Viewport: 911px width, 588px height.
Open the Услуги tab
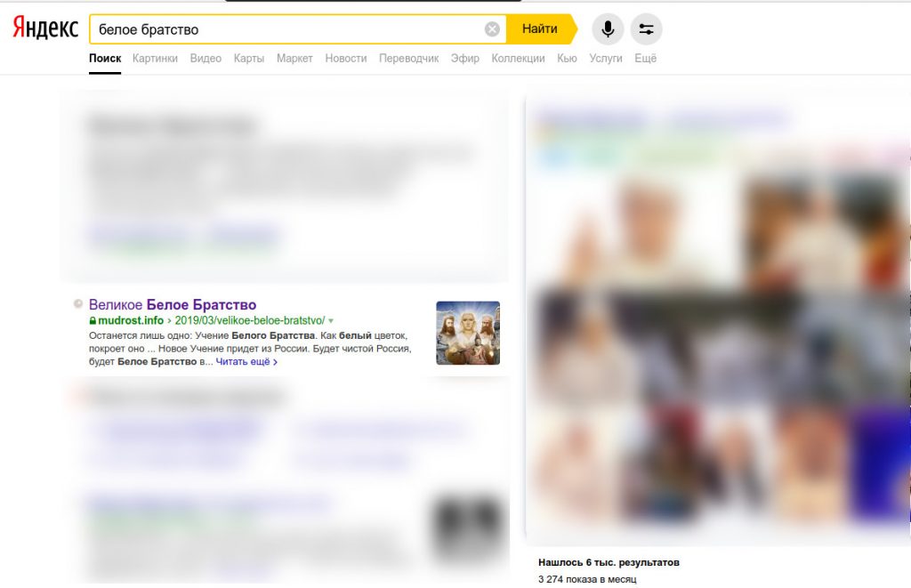(605, 58)
